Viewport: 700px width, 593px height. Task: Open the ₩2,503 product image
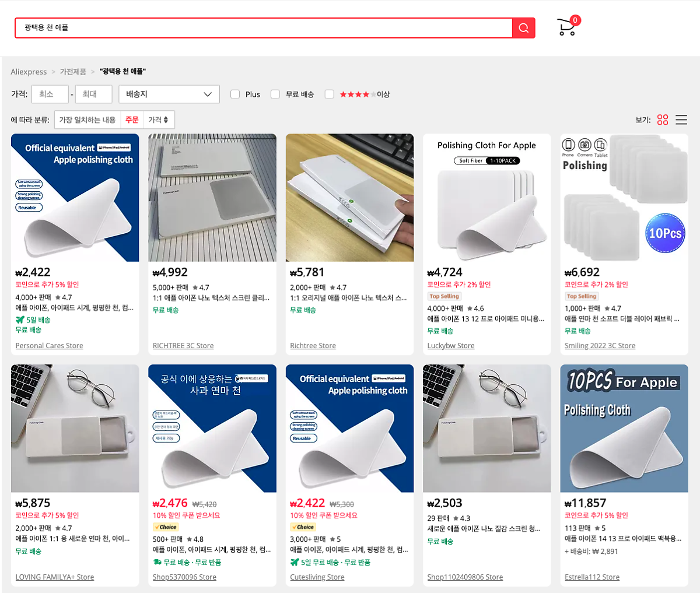pyautogui.click(x=487, y=429)
